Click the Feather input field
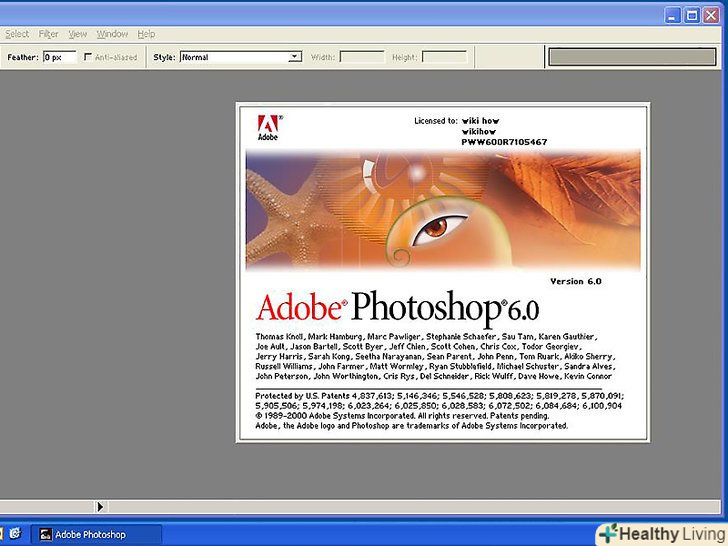This screenshot has height=546, width=728. 59,57
